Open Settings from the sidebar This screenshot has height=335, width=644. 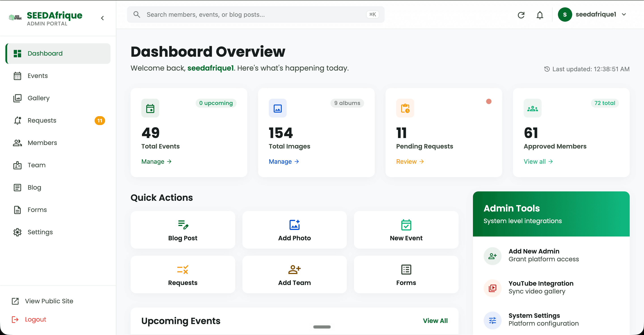pos(58,232)
